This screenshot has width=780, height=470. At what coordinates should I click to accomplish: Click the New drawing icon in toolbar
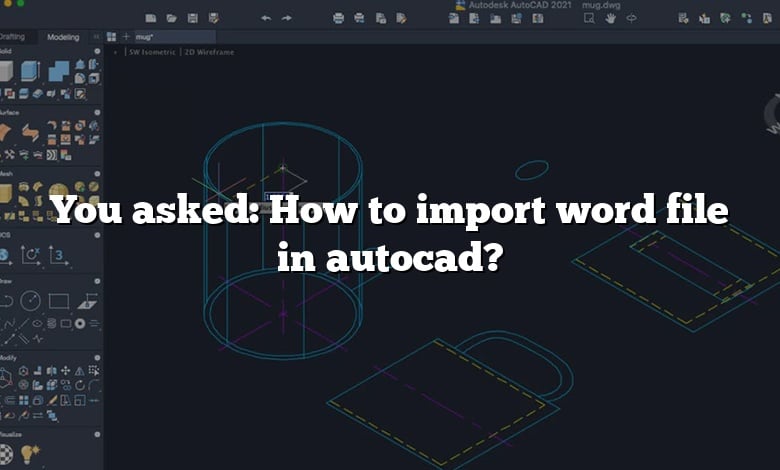tap(151, 18)
